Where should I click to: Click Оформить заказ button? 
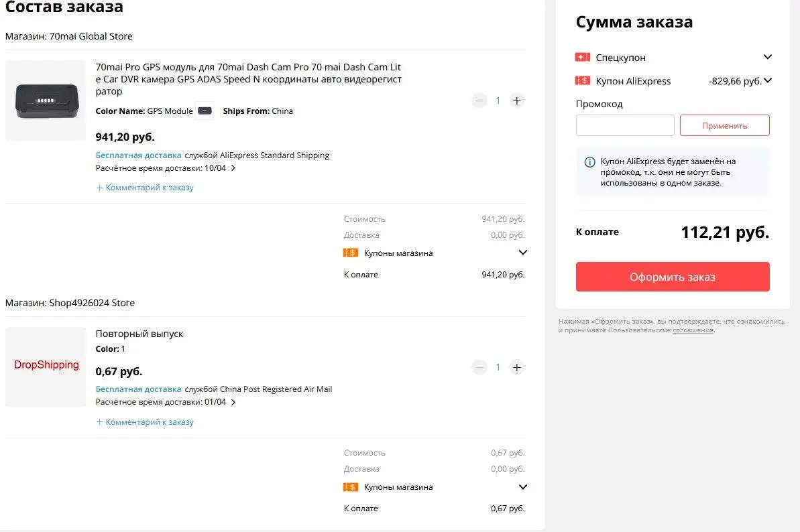[673, 277]
